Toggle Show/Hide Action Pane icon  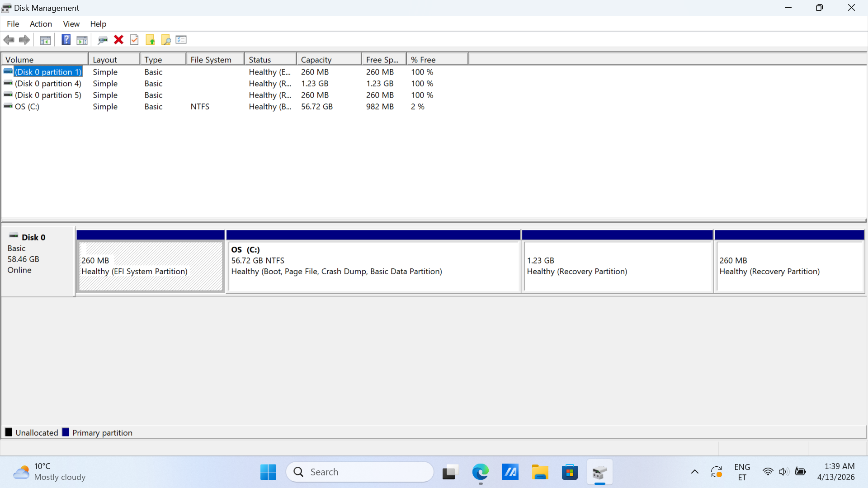(82, 40)
